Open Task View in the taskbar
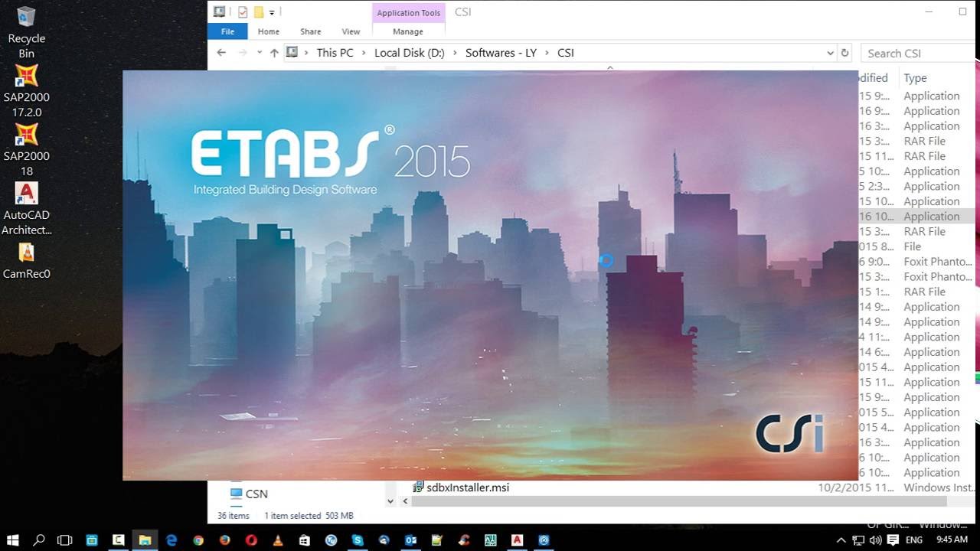 (x=65, y=540)
